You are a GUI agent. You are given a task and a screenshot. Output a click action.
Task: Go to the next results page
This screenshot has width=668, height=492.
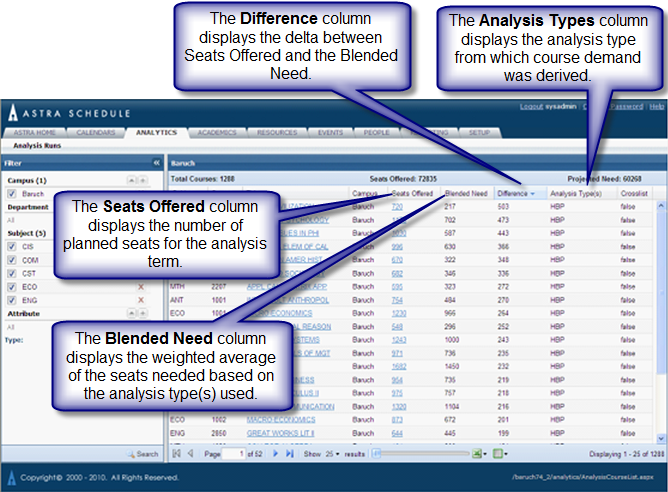tap(275, 454)
